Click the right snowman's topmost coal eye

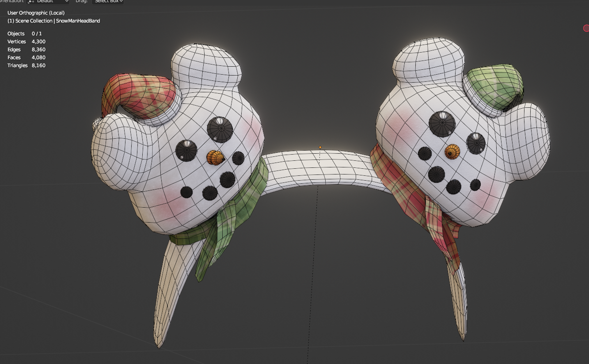coord(442,124)
